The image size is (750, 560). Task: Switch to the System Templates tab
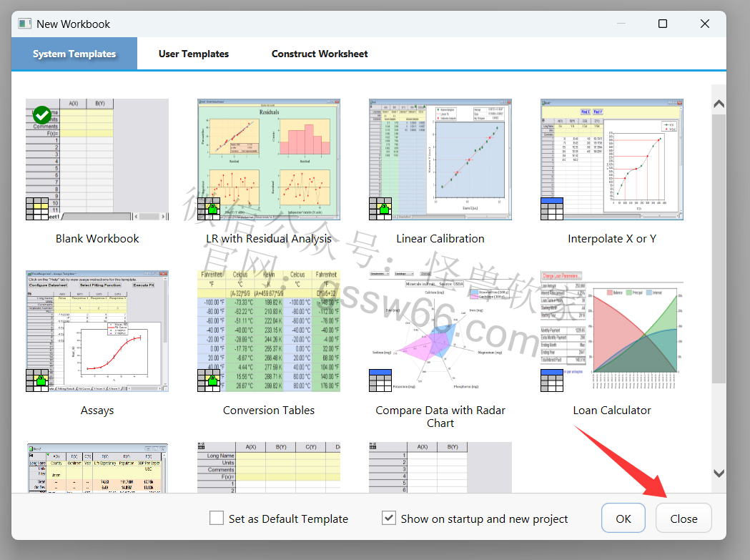click(x=74, y=54)
